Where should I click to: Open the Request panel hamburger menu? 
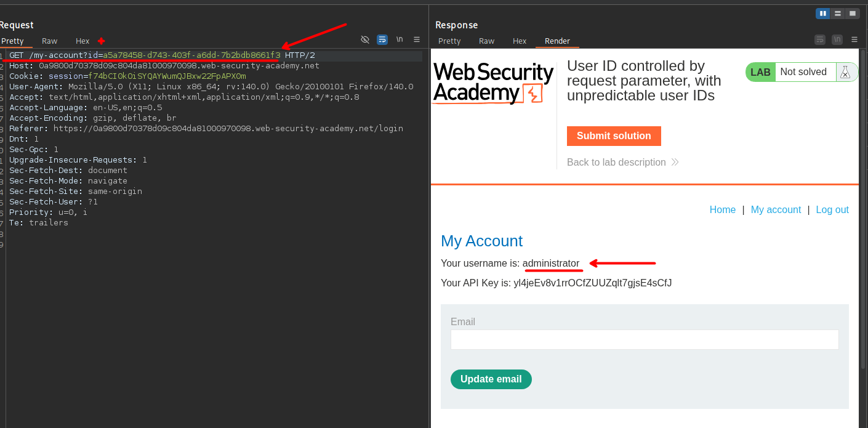click(417, 40)
